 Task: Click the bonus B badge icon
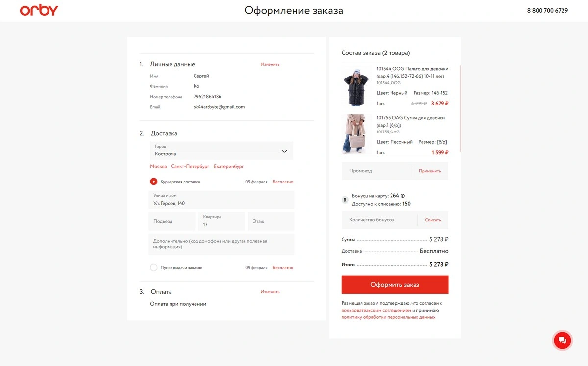[x=345, y=200]
